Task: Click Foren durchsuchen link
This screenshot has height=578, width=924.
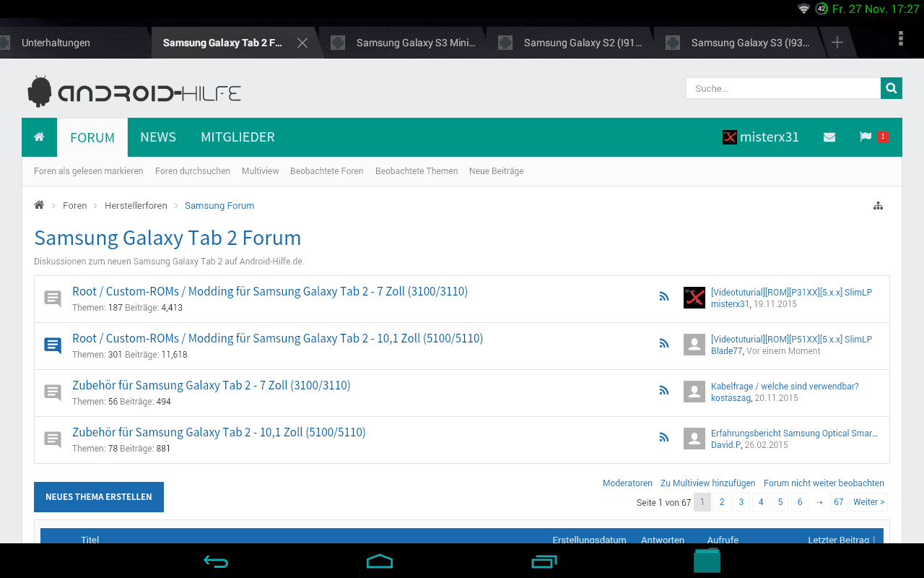Action: [x=193, y=171]
